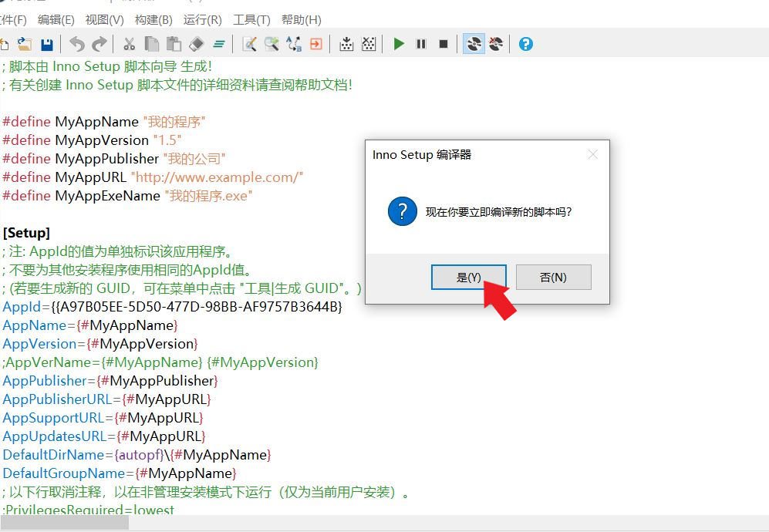Click the first comment line 脚本由 Inno Setup
This screenshot has height=532, width=769.
click(107, 66)
